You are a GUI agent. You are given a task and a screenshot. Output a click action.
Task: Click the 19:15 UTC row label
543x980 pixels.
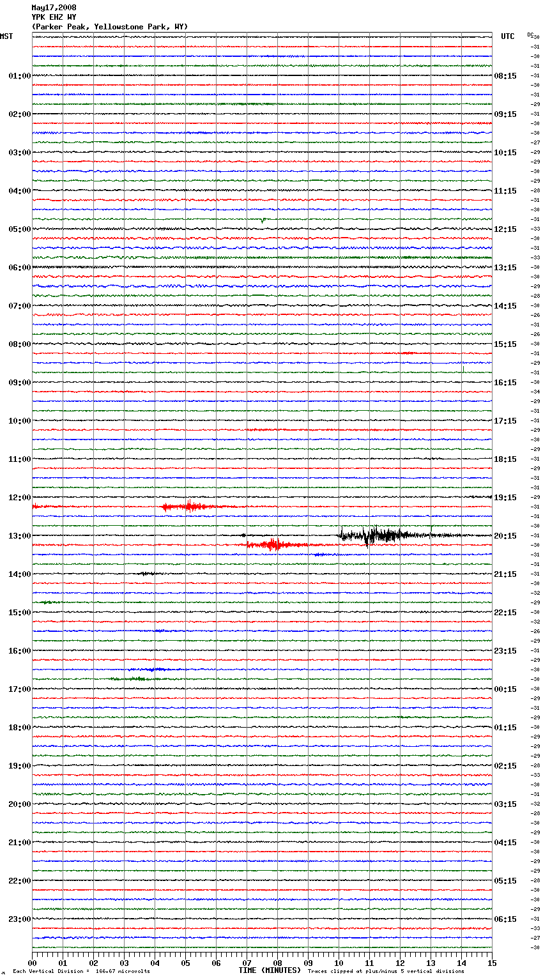(x=505, y=498)
